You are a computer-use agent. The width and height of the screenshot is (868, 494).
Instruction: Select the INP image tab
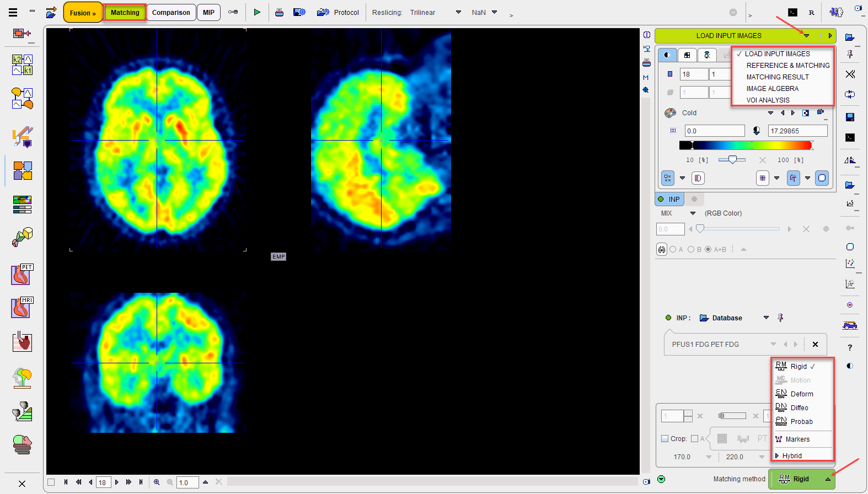669,199
